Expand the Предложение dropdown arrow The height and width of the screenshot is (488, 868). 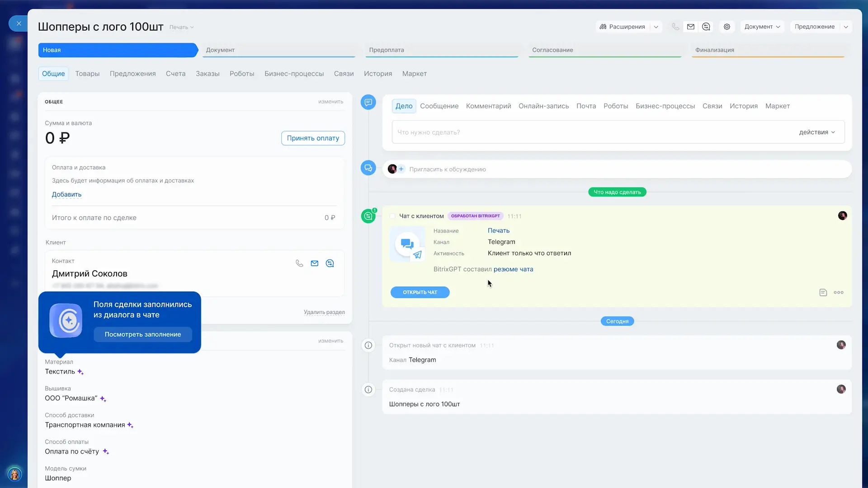846,27
